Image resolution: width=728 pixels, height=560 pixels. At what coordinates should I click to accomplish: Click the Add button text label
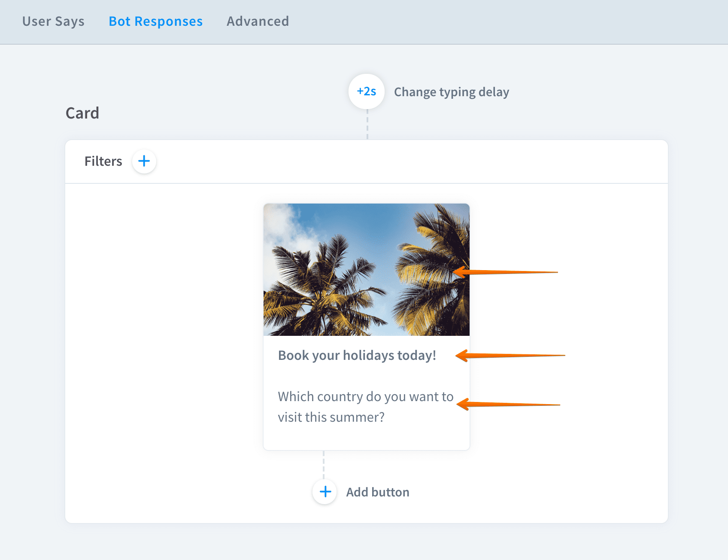pyautogui.click(x=377, y=492)
